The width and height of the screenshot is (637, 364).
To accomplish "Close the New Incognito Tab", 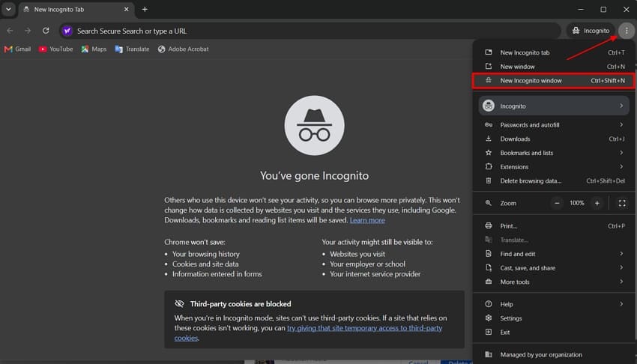I will pyautogui.click(x=126, y=9).
